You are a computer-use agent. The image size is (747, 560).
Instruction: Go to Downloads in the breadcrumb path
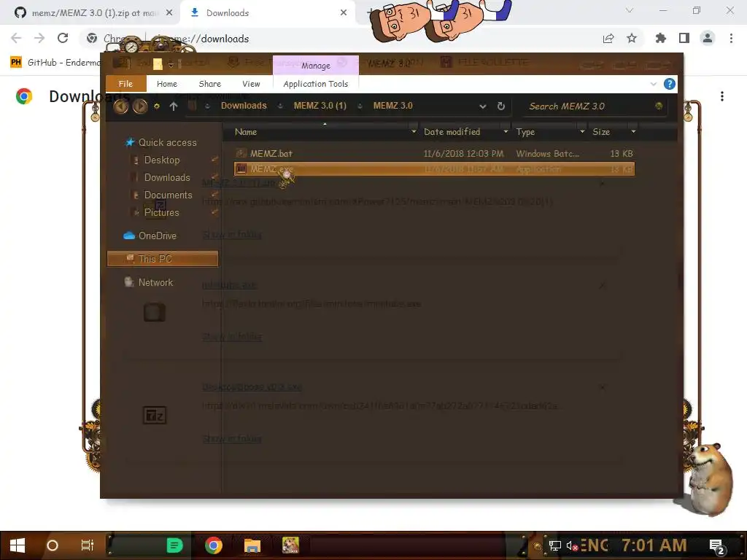pyautogui.click(x=244, y=106)
